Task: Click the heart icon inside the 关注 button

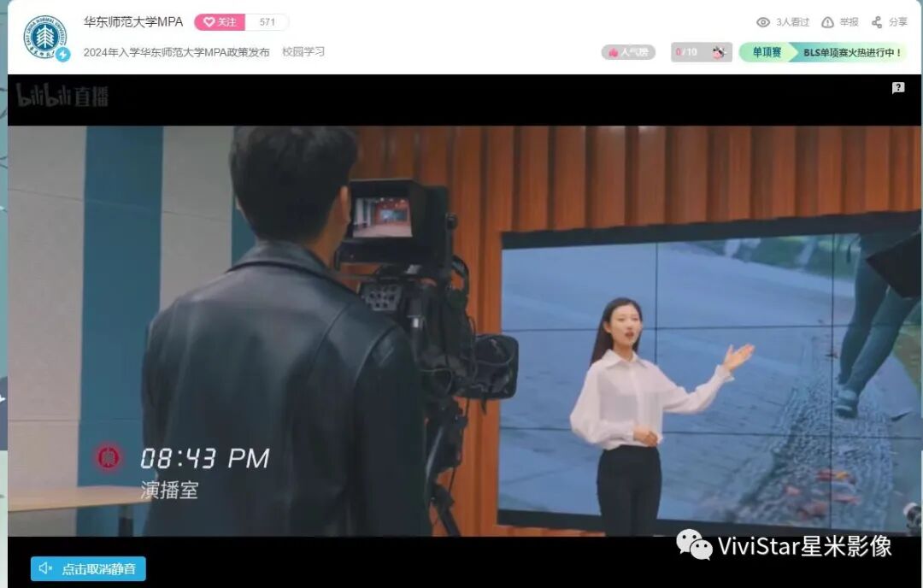Action: (x=209, y=22)
